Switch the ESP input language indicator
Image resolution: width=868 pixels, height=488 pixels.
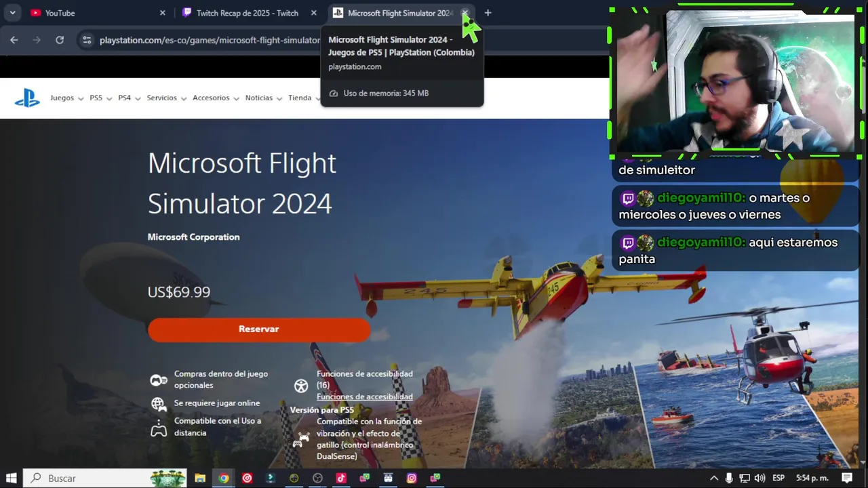tap(778, 478)
